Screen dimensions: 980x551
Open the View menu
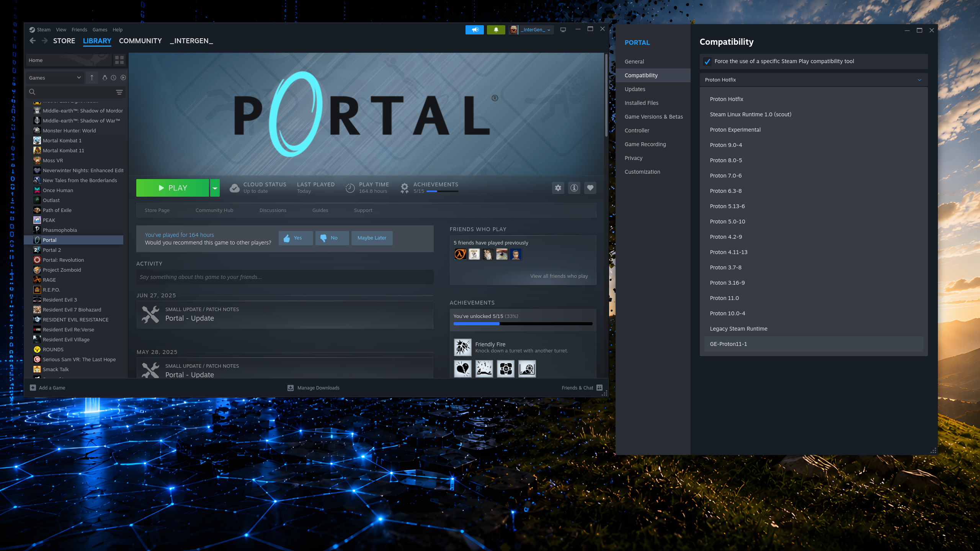pyautogui.click(x=61, y=30)
